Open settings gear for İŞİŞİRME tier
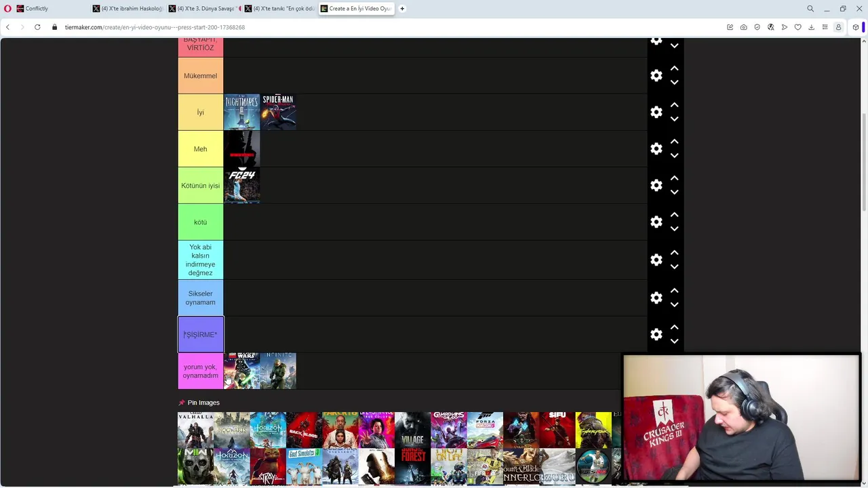Screen dimensions: 868x488 coord(656,335)
